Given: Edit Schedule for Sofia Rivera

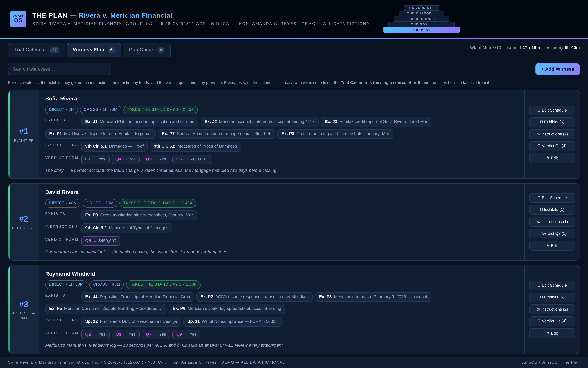Looking at the screenshot, I should point(552,110).
